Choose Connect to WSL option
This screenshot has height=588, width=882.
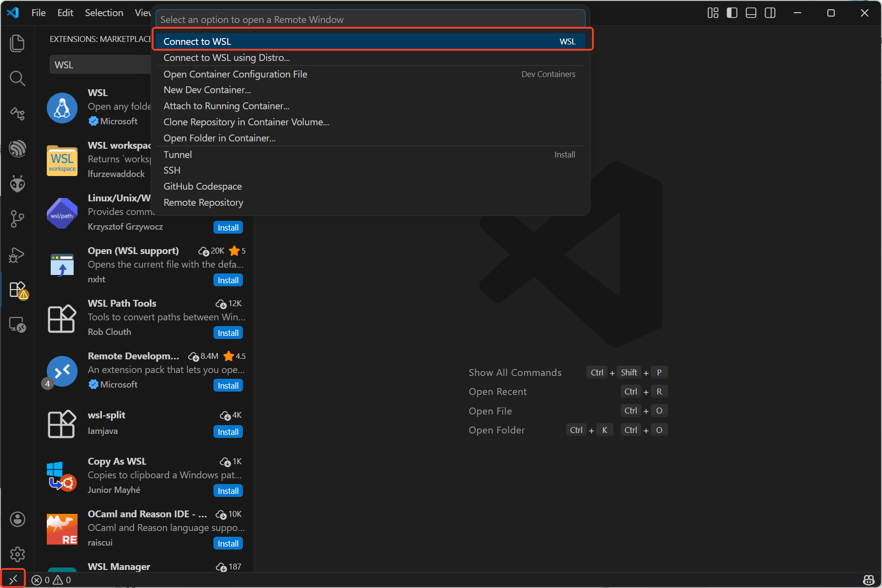[370, 41]
